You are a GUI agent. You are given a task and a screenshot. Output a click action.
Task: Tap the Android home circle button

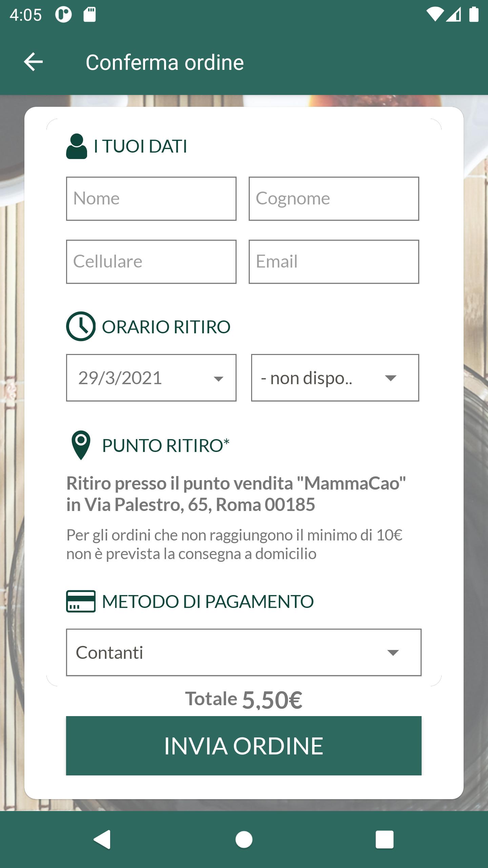coord(244,840)
